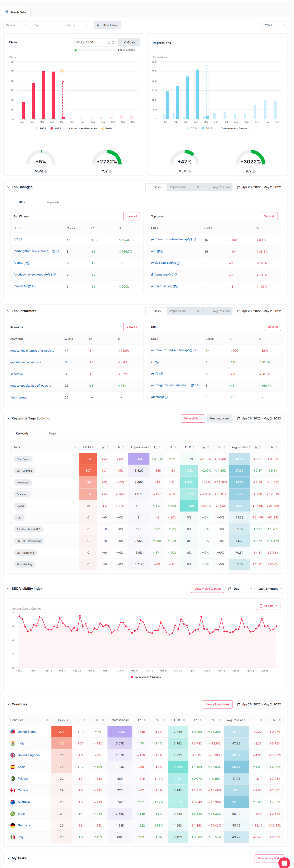Open the chat widget icon
The width and height of the screenshot is (294, 868).
[284, 863]
